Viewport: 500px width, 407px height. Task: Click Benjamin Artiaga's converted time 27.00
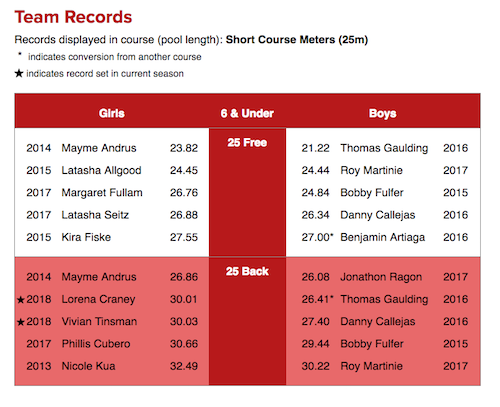pos(317,237)
